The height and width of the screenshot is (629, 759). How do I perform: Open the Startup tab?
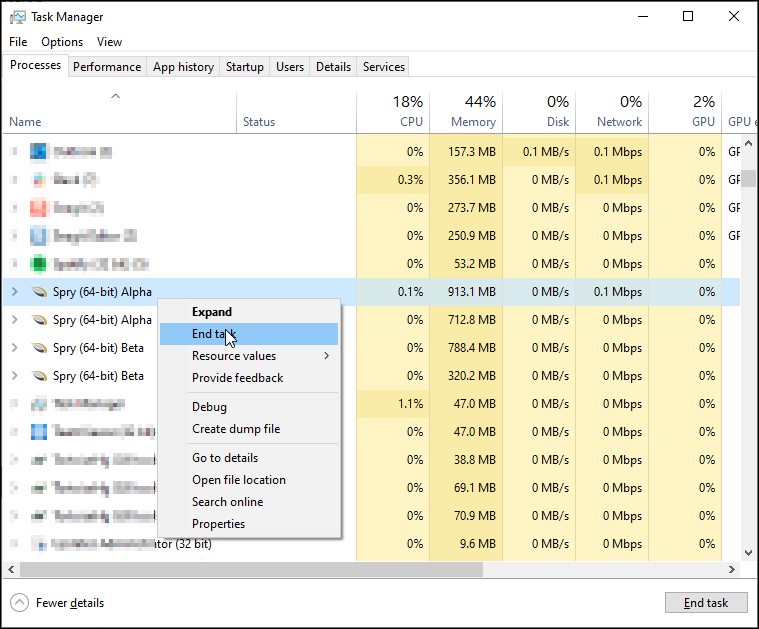click(x=245, y=67)
